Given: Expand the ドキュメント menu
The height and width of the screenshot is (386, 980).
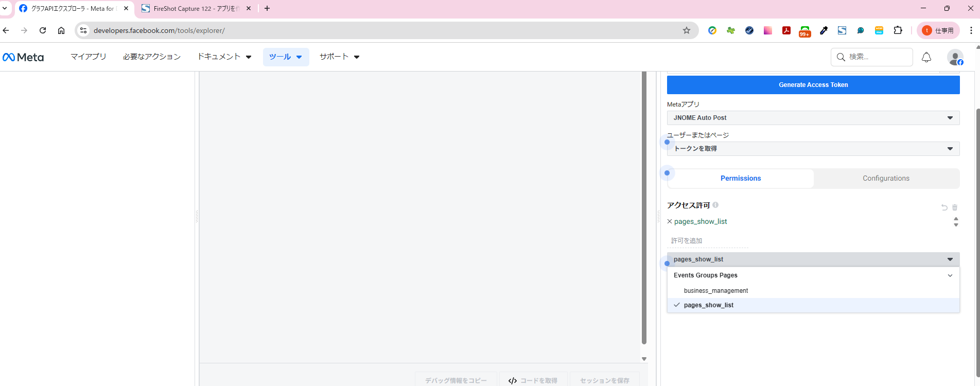Looking at the screenshot, I should coord(224,57).
